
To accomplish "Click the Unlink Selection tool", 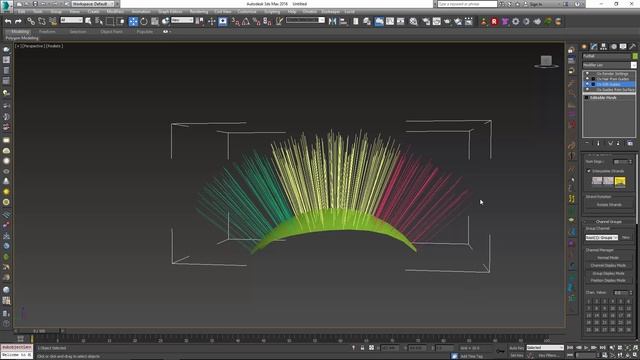I will [42, 21].
